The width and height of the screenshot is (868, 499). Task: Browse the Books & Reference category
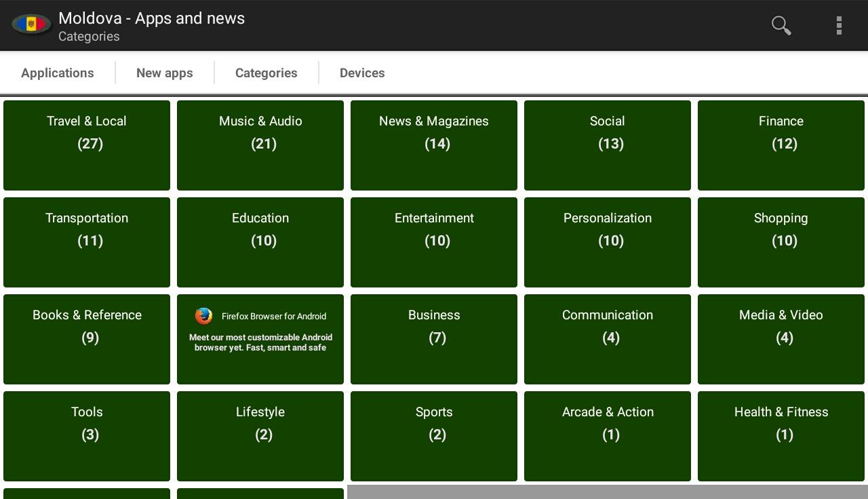pyautogui.click(x=87, y=339)
